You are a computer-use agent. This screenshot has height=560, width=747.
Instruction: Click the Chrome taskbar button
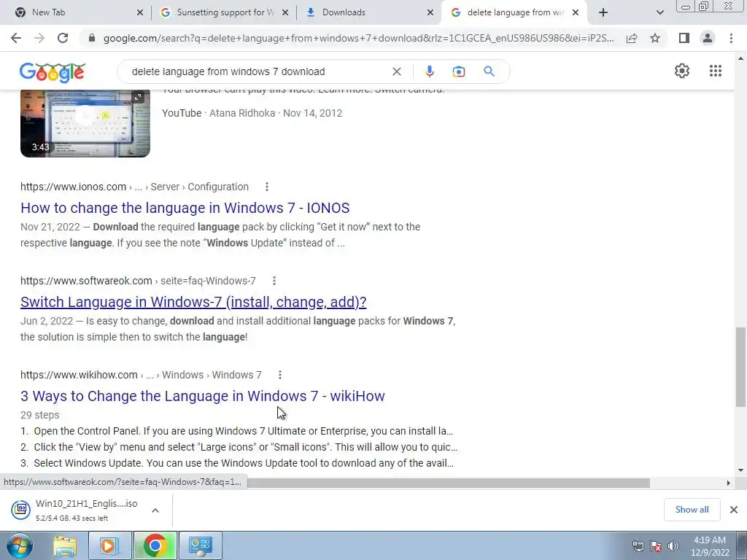pyautogui.click(x=155, y=545)
